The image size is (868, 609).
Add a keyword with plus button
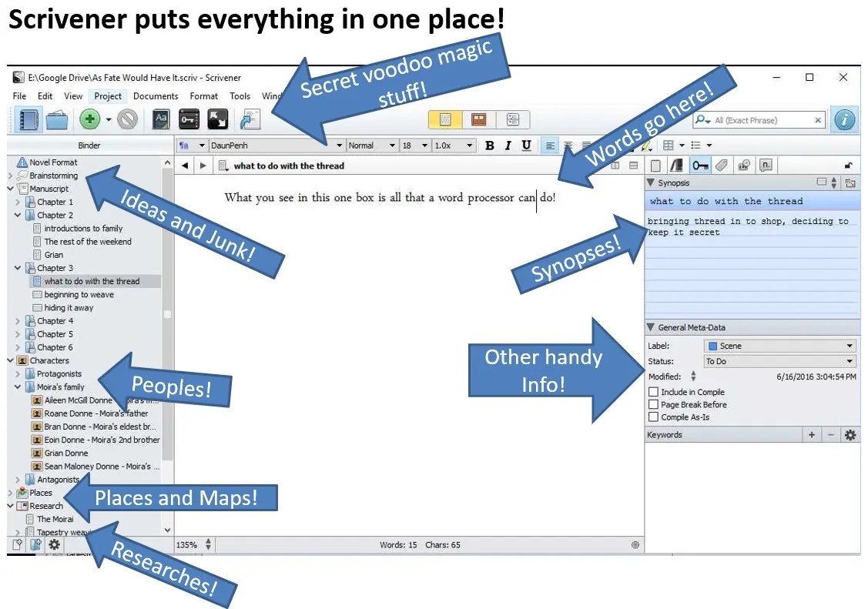coord(812,435)
